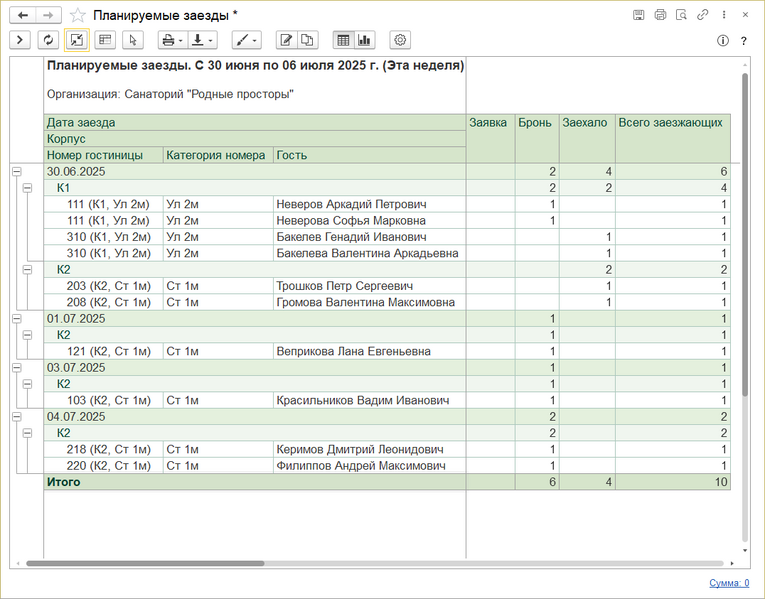Click the copy link chain icon
Screen dimensions: 765x599
pos(703,15)
